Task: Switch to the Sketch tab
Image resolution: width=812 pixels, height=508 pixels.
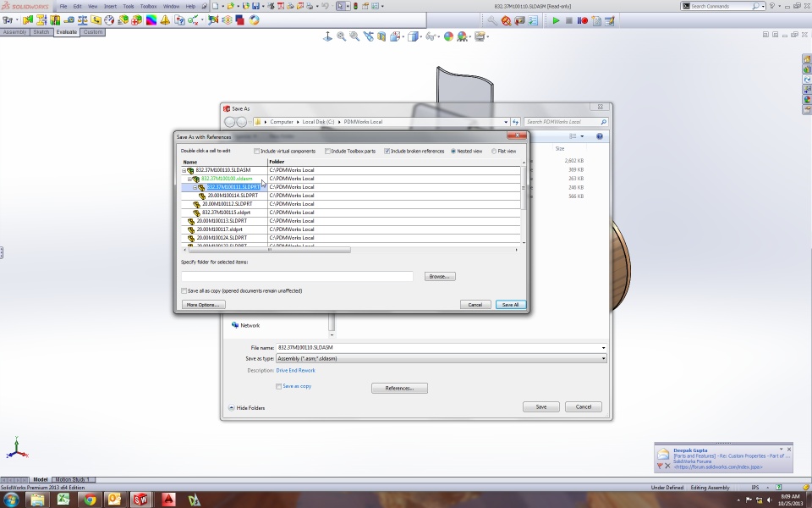Action: [x=41, y=32]
